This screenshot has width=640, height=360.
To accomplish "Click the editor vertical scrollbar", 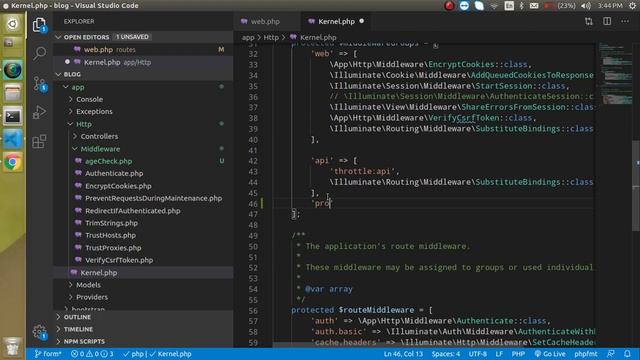I will (636, 186).
